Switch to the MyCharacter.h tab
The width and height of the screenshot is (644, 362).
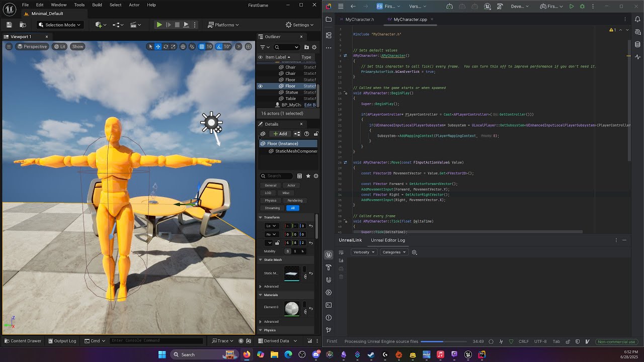click(359, 20)
